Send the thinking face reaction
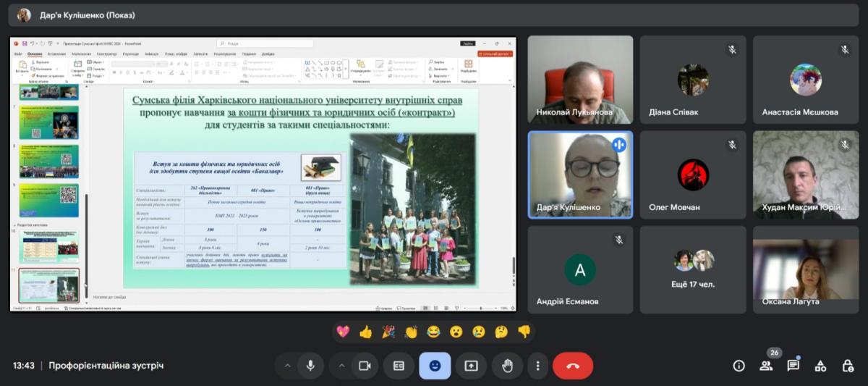Screen dimensions: 868x386 501,332
